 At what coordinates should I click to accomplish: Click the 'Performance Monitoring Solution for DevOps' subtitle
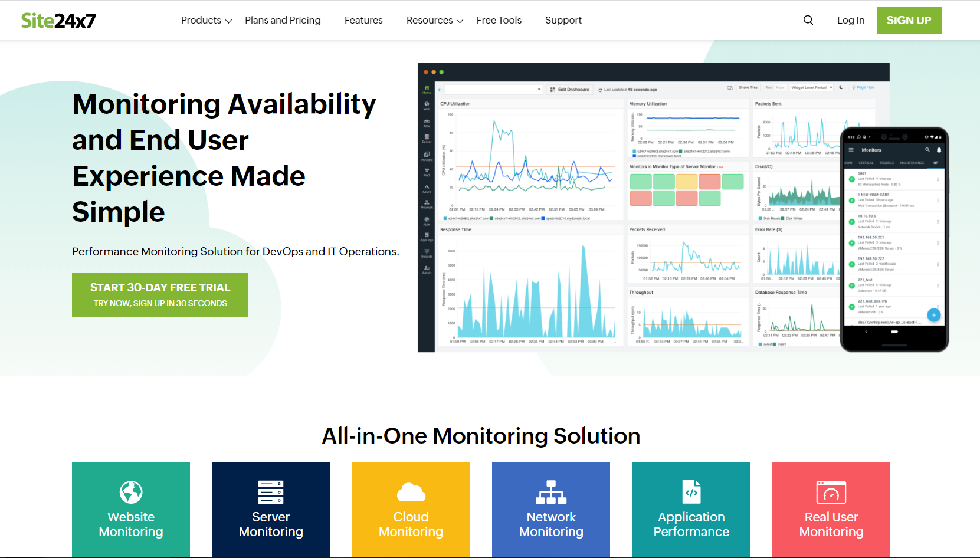(235, 251)
